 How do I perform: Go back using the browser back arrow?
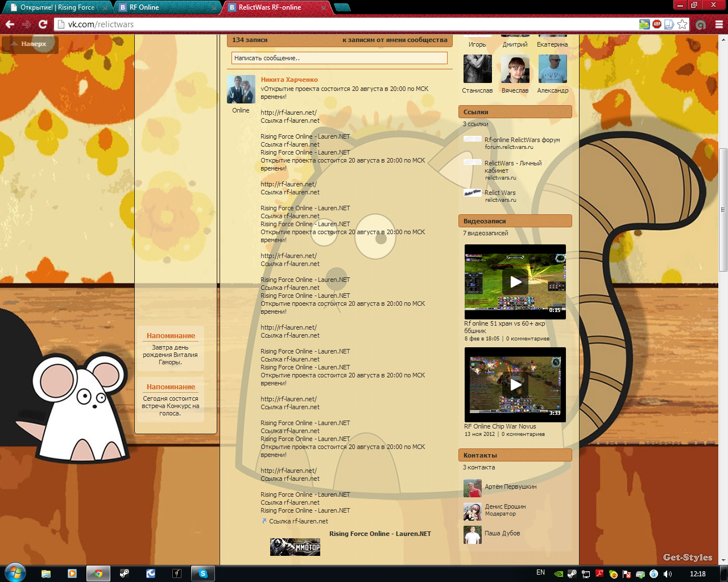(x=10, y=24)
